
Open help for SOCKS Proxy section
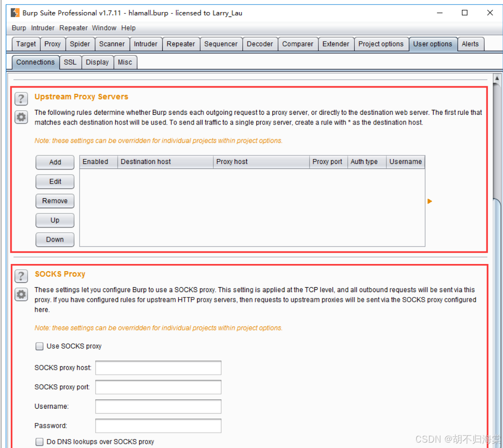[x=21, y=276]
